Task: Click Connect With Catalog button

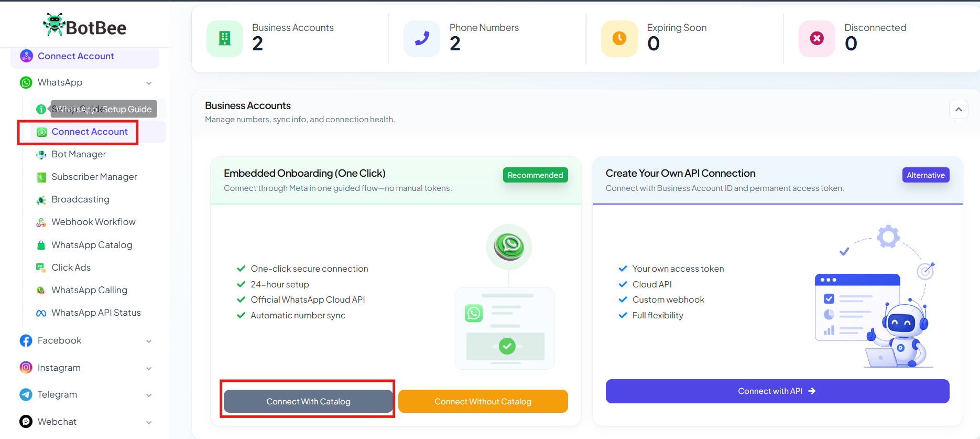Action: click(308, 401)
